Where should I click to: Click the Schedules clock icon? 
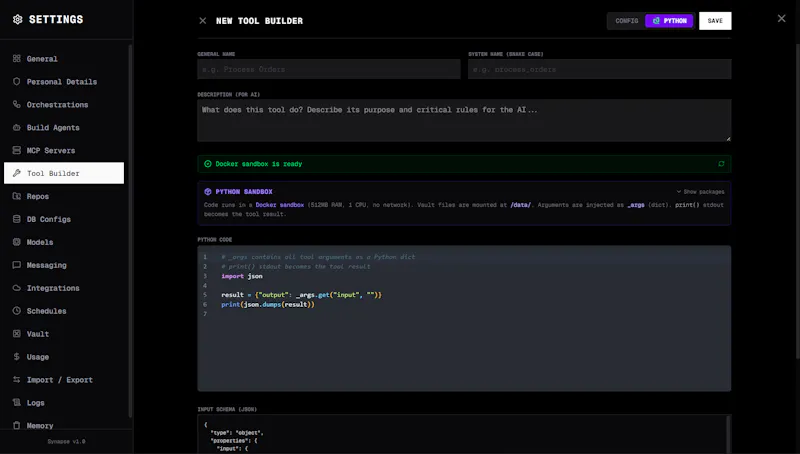coord(17,311)
